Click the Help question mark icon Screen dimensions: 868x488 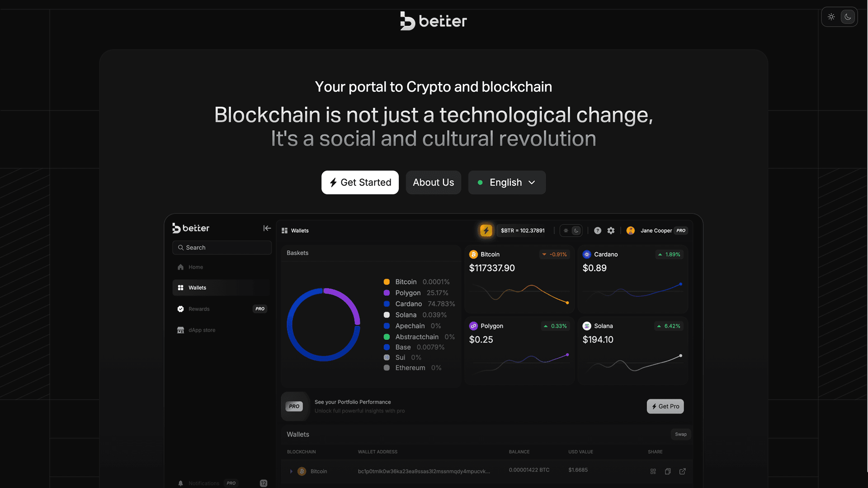pyautogui.click(x=597, y=230)
